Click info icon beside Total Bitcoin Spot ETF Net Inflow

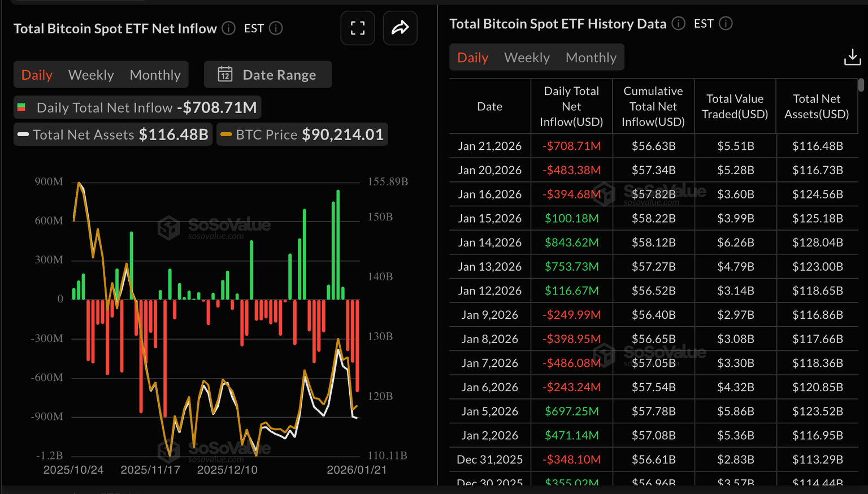(229, 28)
